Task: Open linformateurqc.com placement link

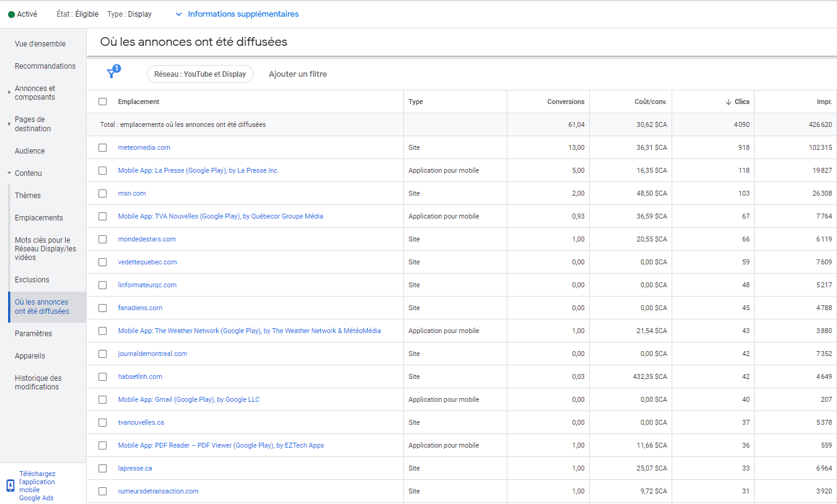Action: (x=147, y=285)
